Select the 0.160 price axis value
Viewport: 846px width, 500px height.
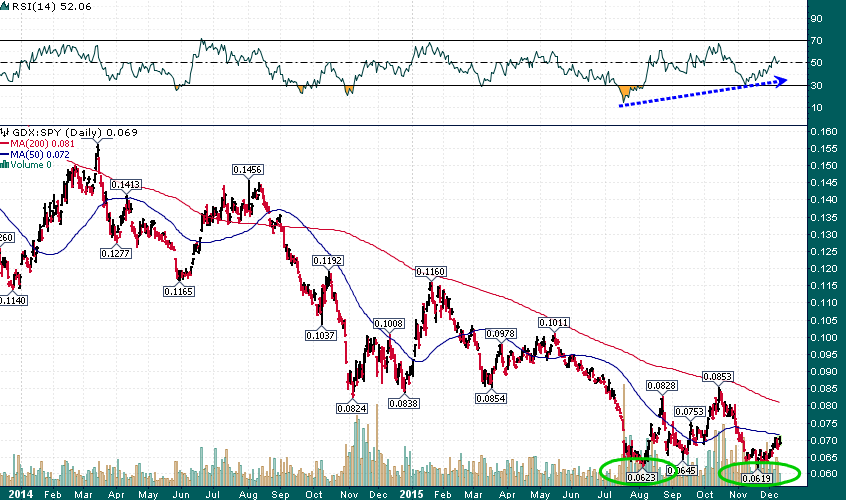824,132
